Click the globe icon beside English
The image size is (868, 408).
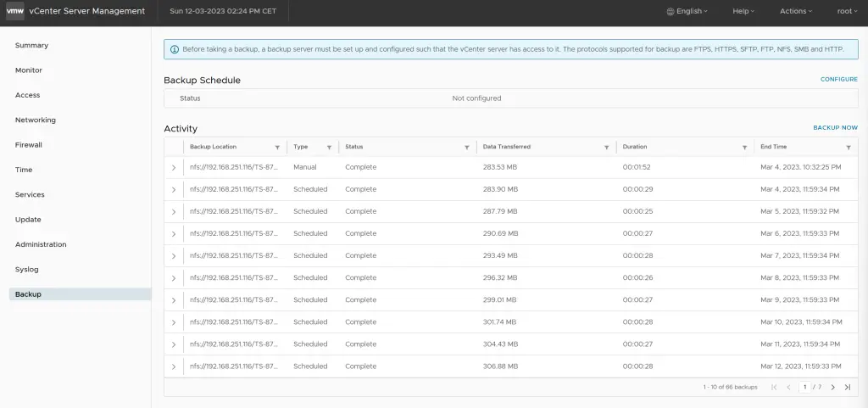point(670,11)
